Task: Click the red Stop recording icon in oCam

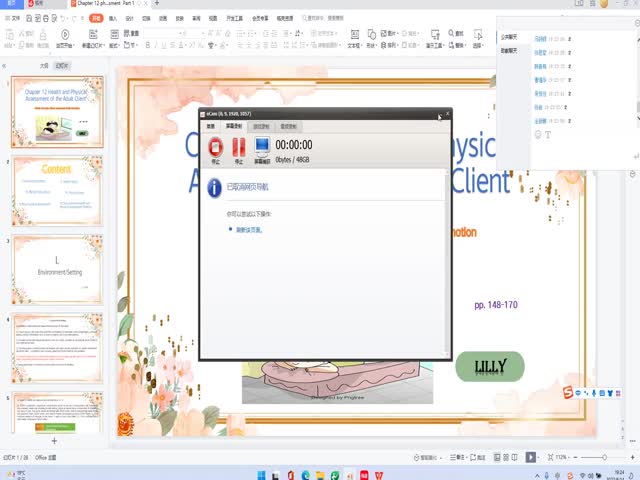Action: [x=215, y=147]
